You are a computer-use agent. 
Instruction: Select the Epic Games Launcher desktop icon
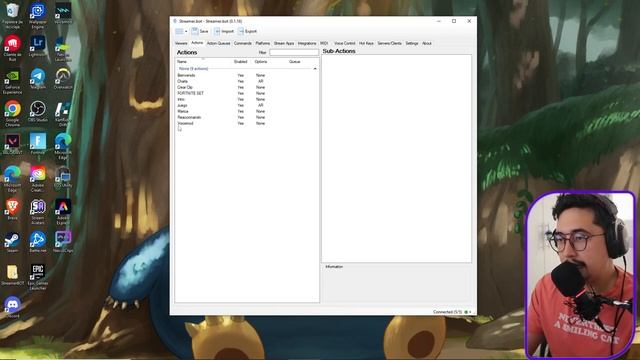[38, 277]
